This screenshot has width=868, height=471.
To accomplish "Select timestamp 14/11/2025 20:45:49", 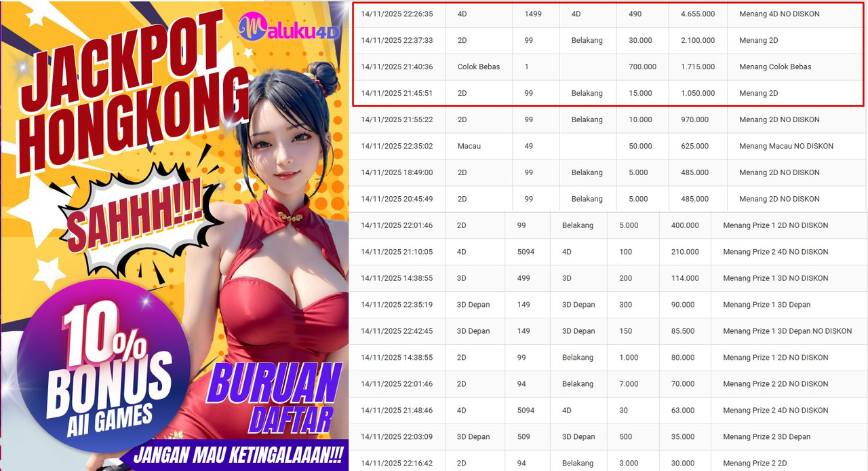I will coord(397,199).
